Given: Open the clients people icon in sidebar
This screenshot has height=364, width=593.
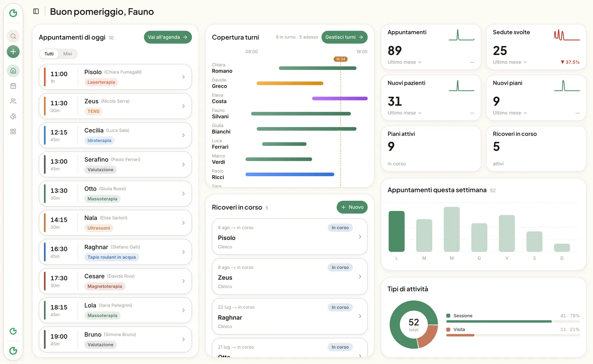Looking at the screenshot, I should point(13,101).
